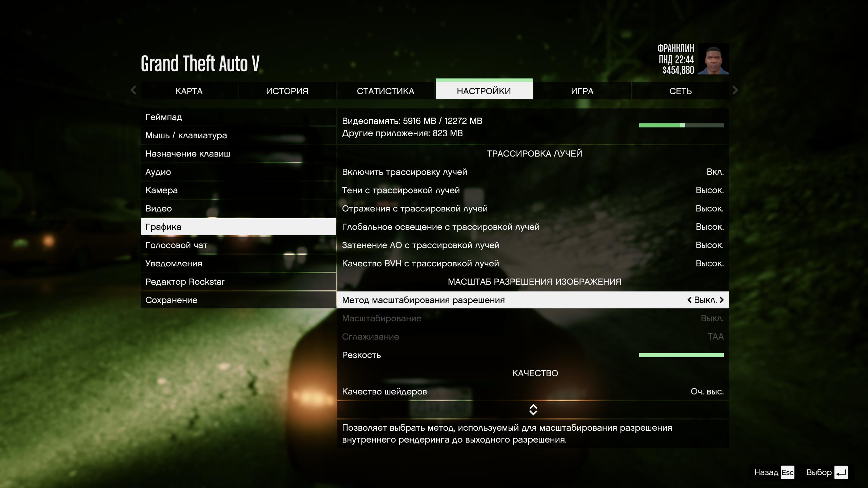The width and height of the screenshot is (868, 488).
Task: Click МАСШТАБ РАЗРЕШЕНИЯ ИЗОБРАЖЕНИЯ header
Action: point(535,282)
